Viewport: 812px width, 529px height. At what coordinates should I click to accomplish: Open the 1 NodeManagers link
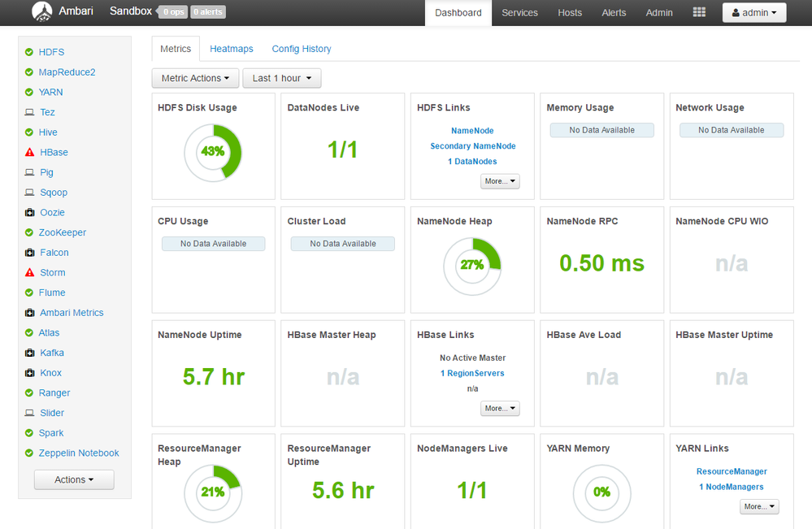point(732,487)
